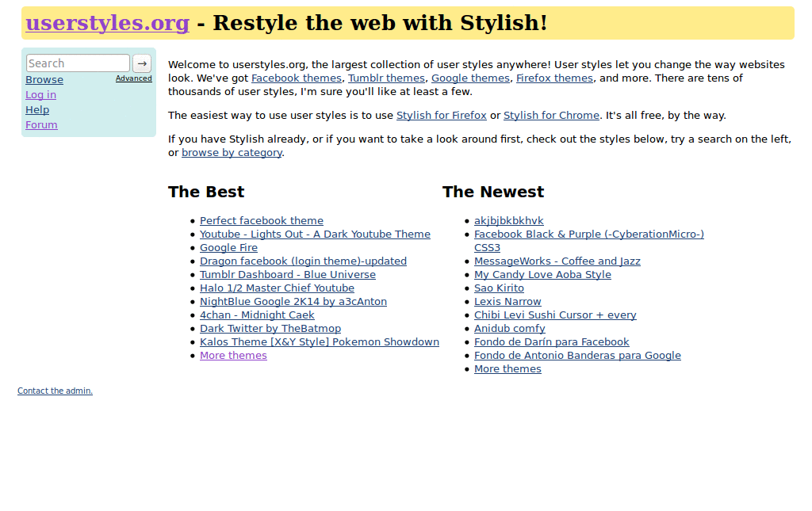Open Chibi Levi Sushi Cursor + every

[x=555, y=315]
